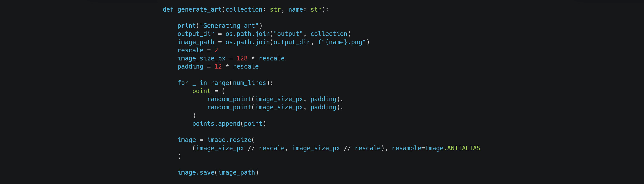Click the "Generating art" string in print
The height and width of the screenshot is (184, 644).
click(229, 26)
